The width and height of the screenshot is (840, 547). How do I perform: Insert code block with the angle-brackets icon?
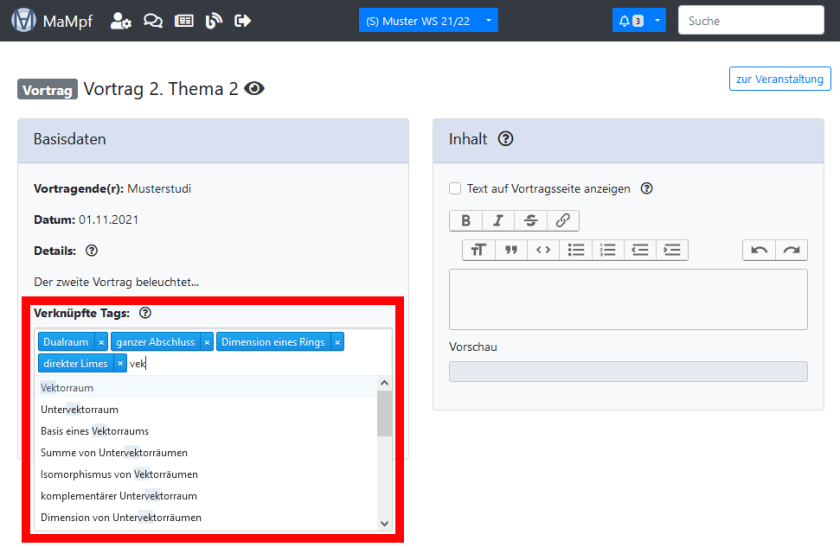coord(542,250)
